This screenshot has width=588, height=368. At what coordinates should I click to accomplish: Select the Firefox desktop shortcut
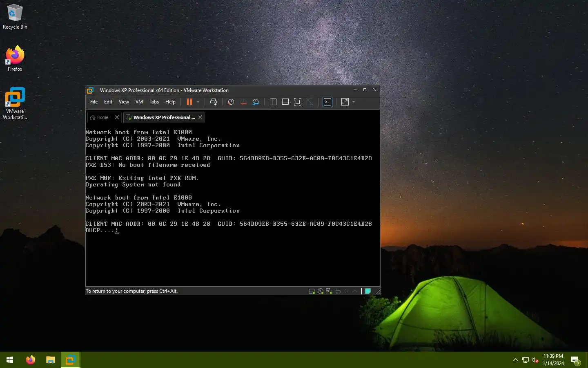pyautogui.click(x=15, y=59)
